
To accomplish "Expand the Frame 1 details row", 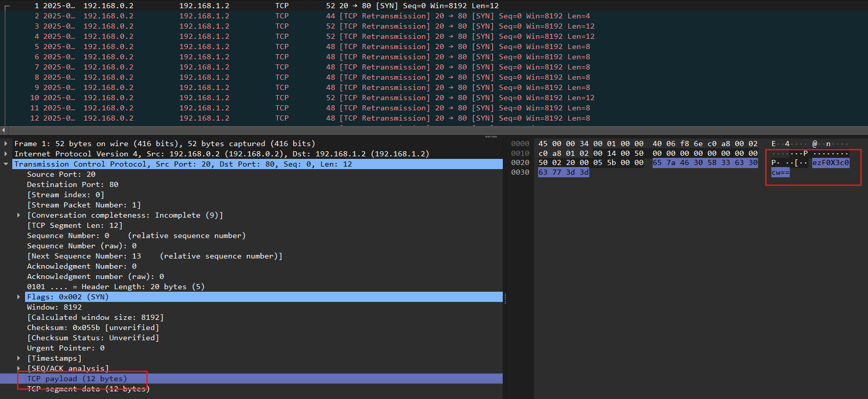I will point(6,144).
